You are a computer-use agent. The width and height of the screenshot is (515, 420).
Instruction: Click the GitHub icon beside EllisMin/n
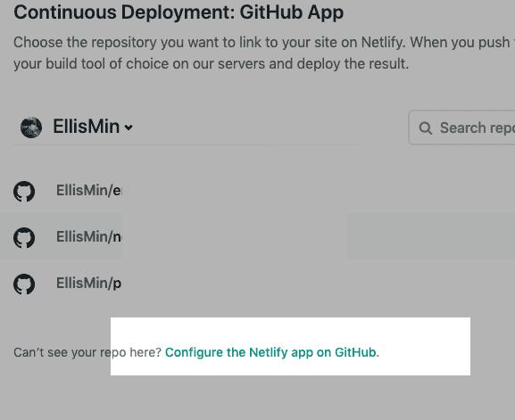pyautogui.click(x=24, y=237)
